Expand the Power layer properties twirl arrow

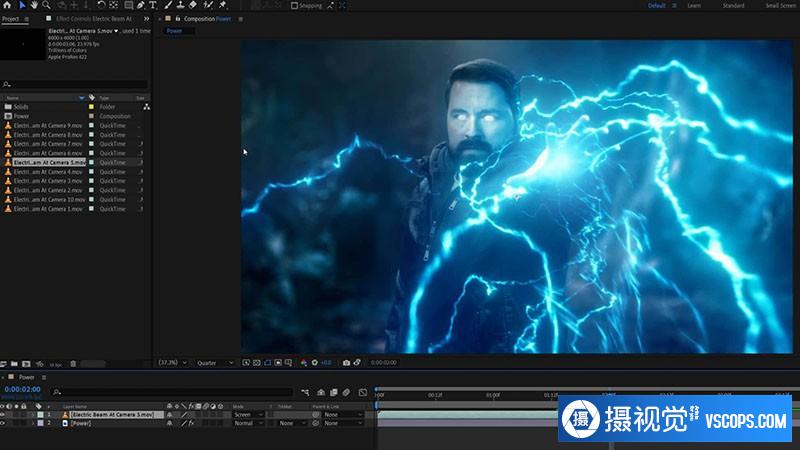tap(33, 423)
